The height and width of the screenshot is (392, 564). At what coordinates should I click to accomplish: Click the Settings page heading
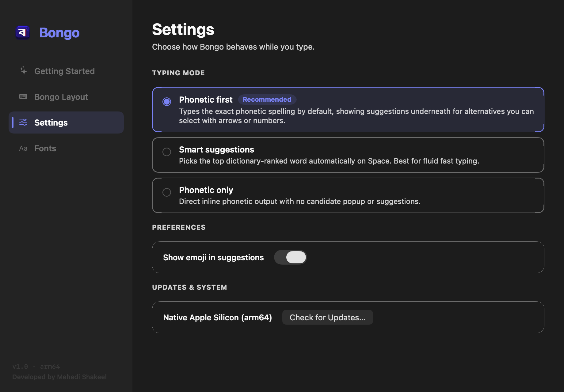183,30
